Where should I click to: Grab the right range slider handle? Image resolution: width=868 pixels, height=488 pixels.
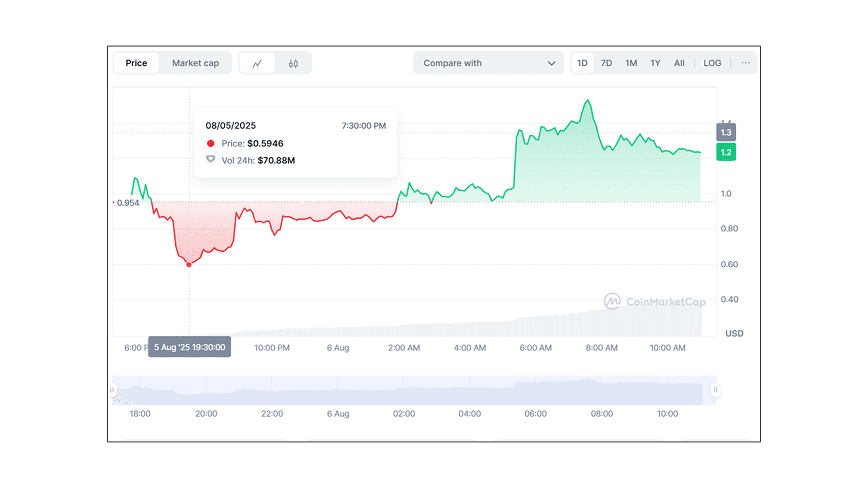(x=715, y=390)
